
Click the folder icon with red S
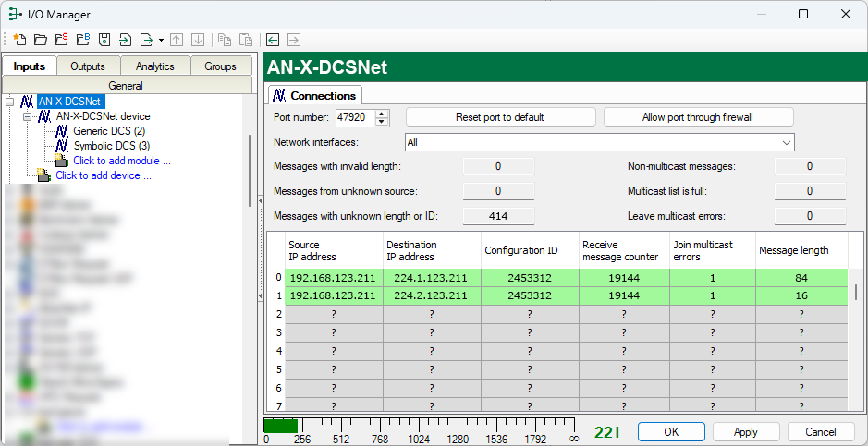[61, 40]
